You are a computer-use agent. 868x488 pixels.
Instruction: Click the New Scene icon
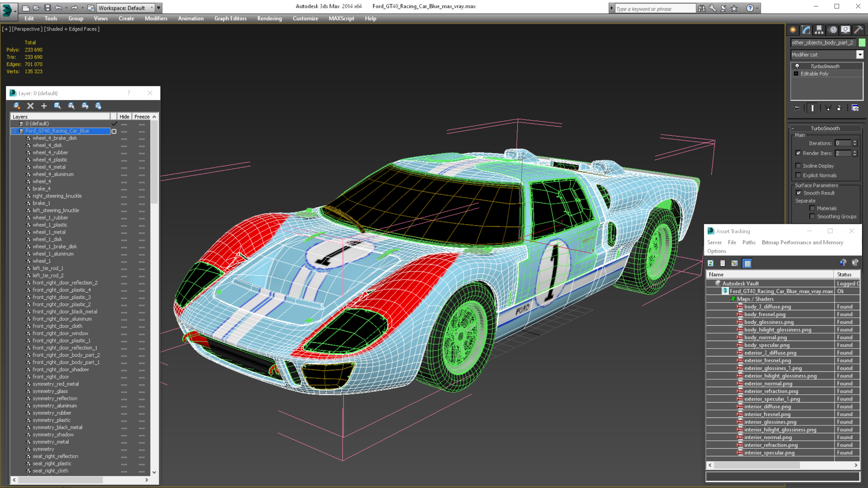pyautogui.click(x=26, y=8)
